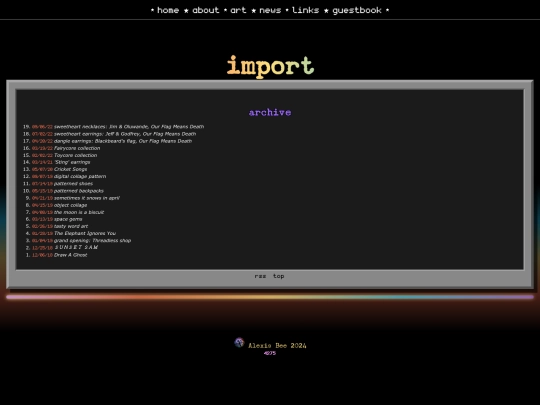Click the Alexis Bee 2024 footer text
Image resolution: width=540 pixels, height=405 pixels.
point(277,345)
